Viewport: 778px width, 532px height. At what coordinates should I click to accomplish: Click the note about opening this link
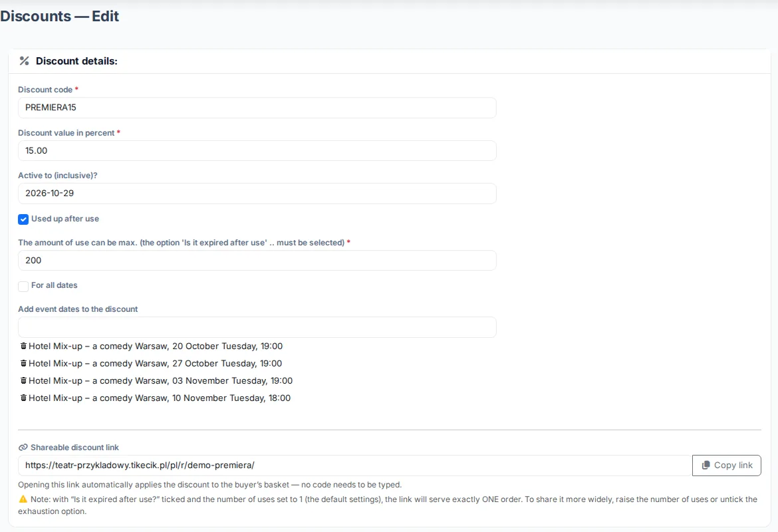click(210, 485)
